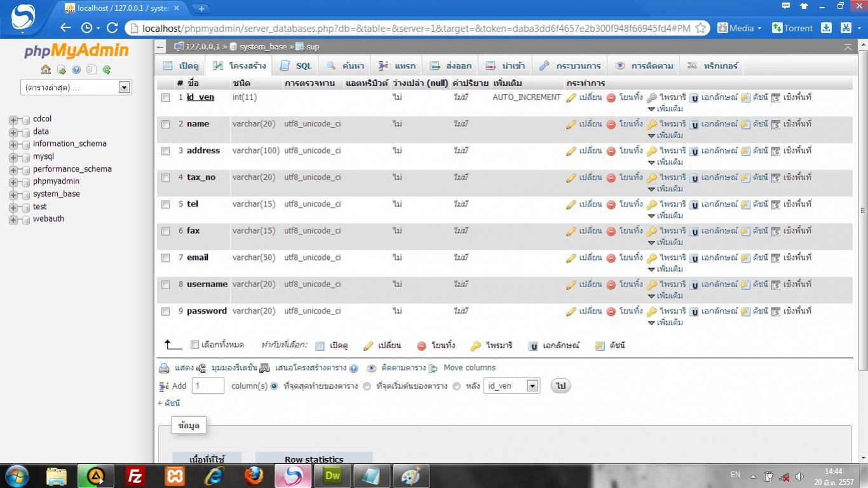Image resolution: width=868 pixels, height=488 pixels.
Task: Click the help icon beside propose table structure
Action: 353,369
